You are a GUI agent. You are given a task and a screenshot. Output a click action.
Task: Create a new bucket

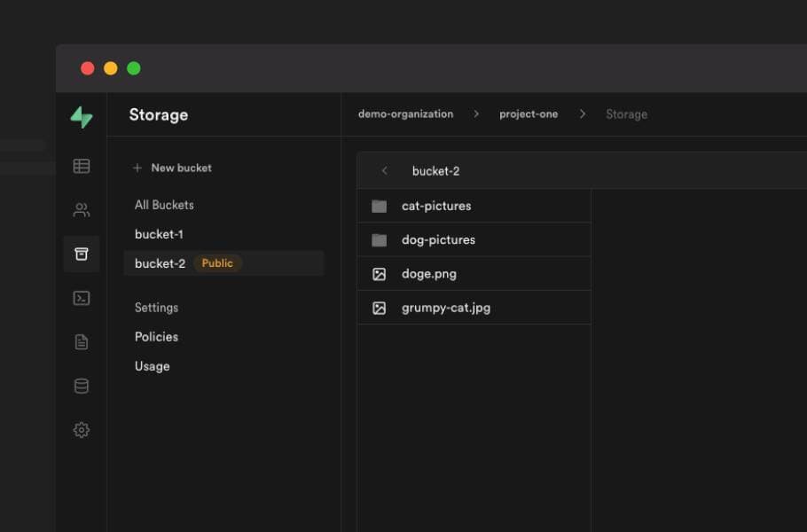[172, 168]
